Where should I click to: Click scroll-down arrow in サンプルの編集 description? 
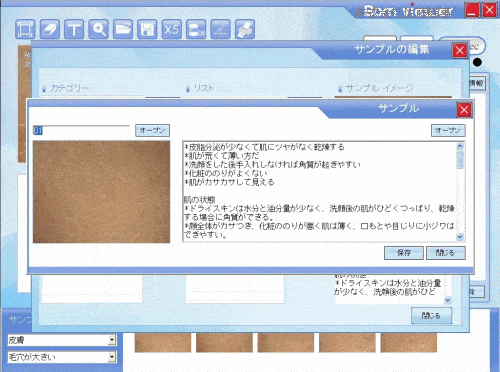point(448,300)
